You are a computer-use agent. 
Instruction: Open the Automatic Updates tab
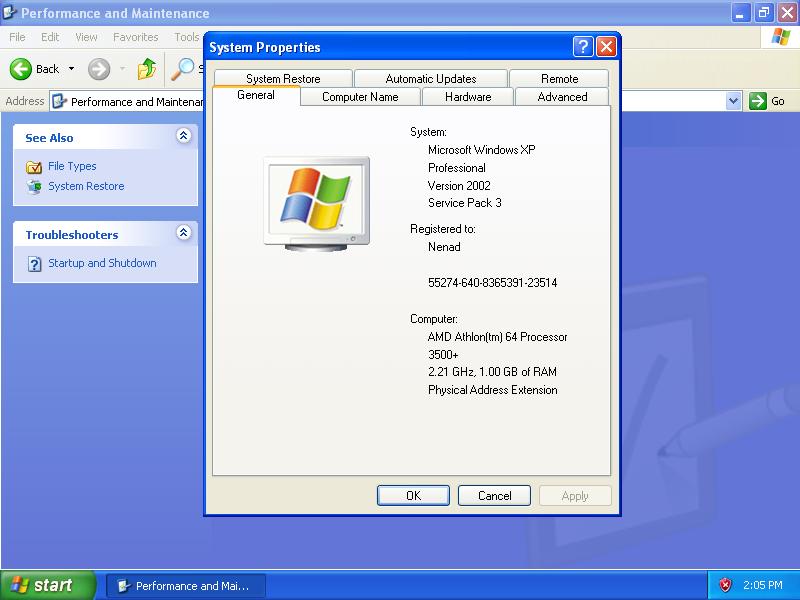431,79
